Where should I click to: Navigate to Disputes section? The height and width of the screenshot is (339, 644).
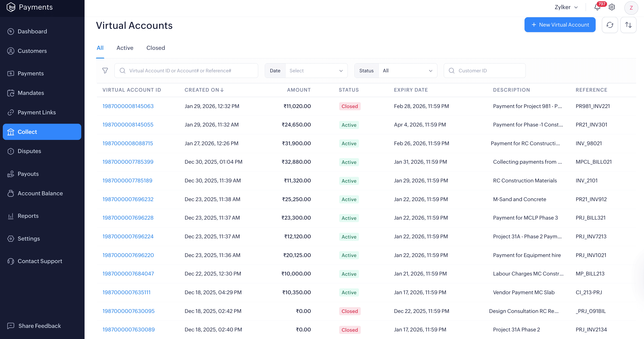coord(29,151)
